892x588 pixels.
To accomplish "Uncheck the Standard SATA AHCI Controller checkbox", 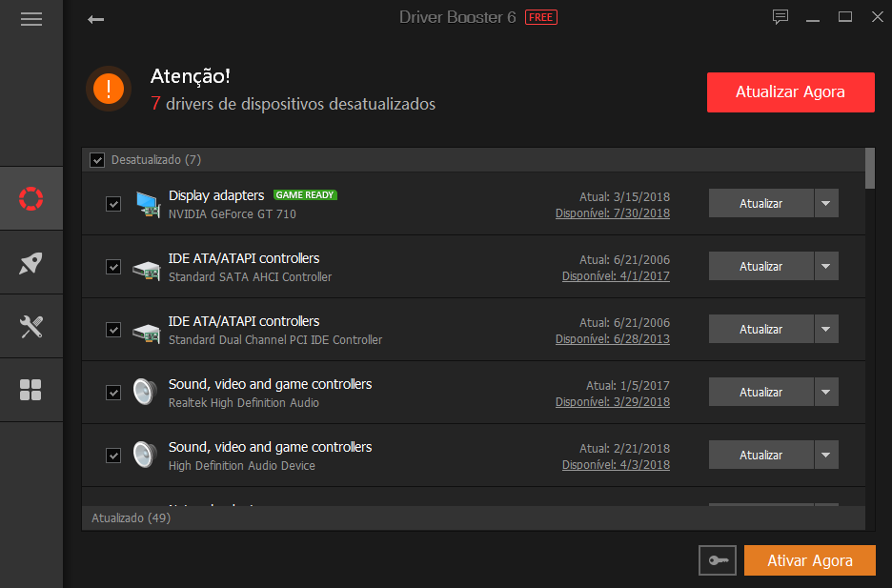I will tap(113, 267).
